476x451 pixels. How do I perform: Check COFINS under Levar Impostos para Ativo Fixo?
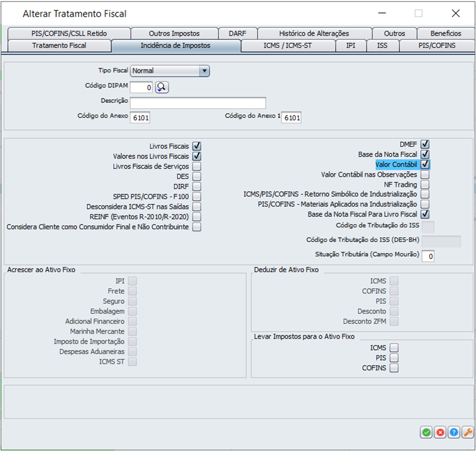pyautogui.click(x=394, y=368)
